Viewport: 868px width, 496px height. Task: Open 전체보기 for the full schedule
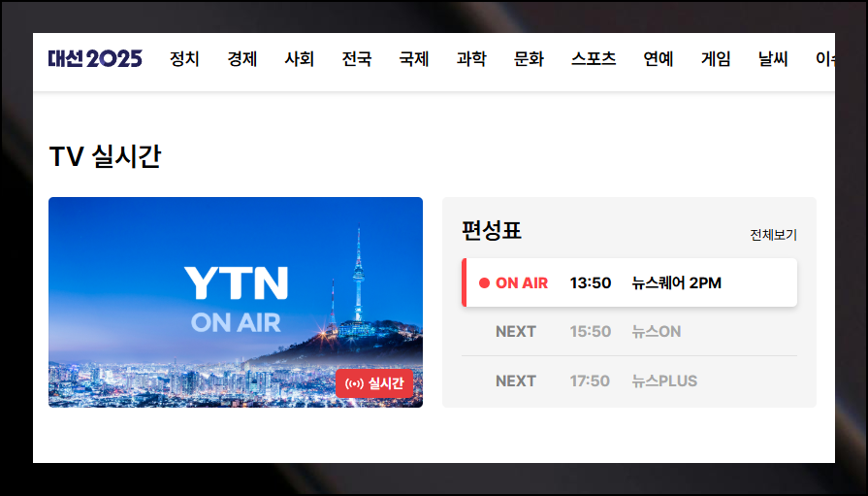point(773,235)
